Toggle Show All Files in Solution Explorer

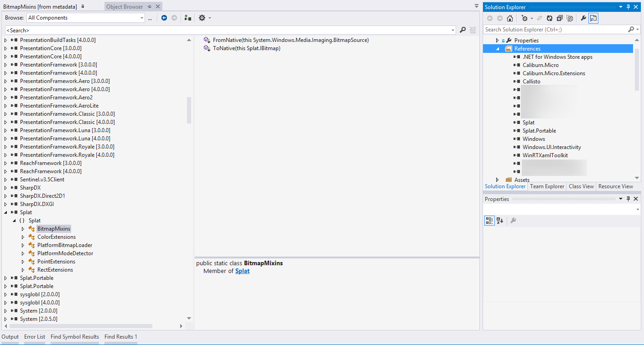pos(570,18)
